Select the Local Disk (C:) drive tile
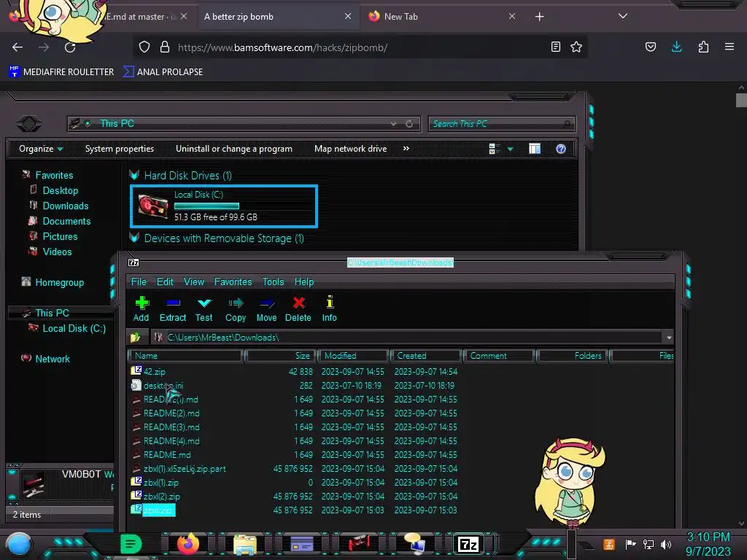This screenshot has width=747, height=560. click(x=224, y=206)
